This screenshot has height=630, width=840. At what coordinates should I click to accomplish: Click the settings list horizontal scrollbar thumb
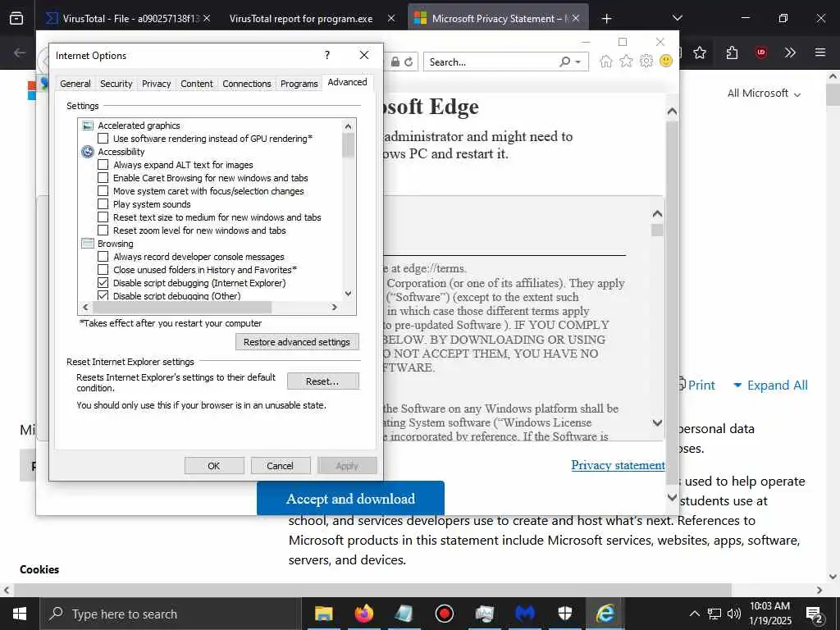pyautogui.click(x=182, y=307)
